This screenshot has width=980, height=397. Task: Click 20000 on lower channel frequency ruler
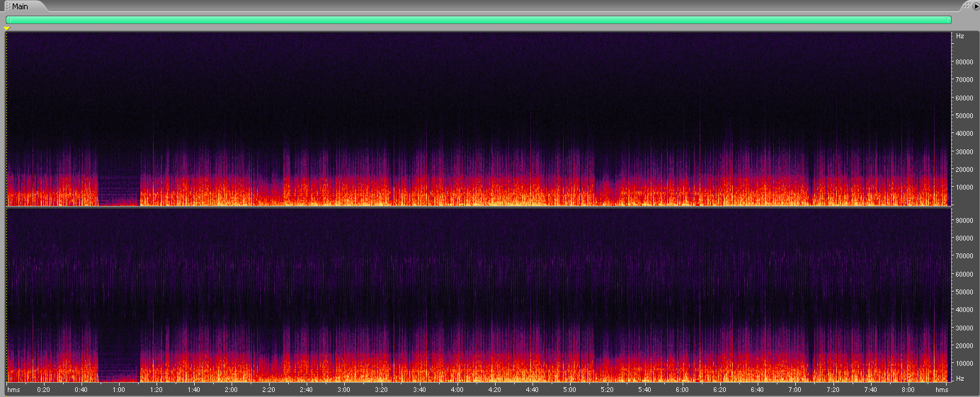pyautogui.click(x=964, y=345)
